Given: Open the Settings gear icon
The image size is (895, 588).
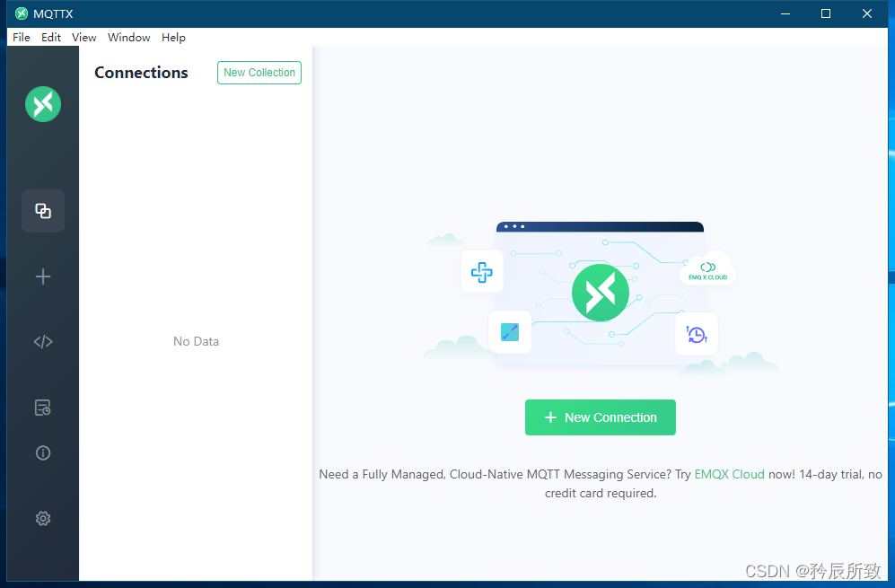Looking at the screenshot, I should tap(43, 518).
